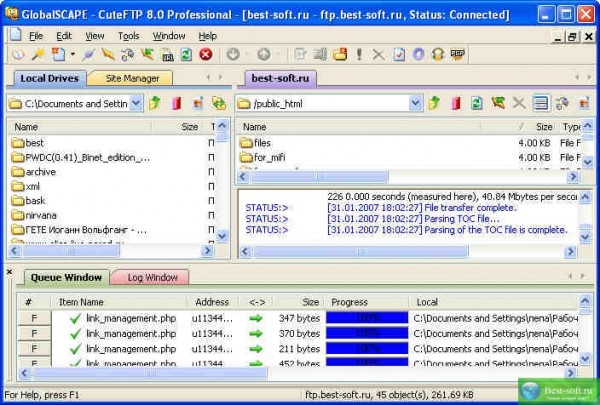This screenshot has height=405, width=600.
Task: Click the first link_management.php progress bar
Action: point(367,318)
